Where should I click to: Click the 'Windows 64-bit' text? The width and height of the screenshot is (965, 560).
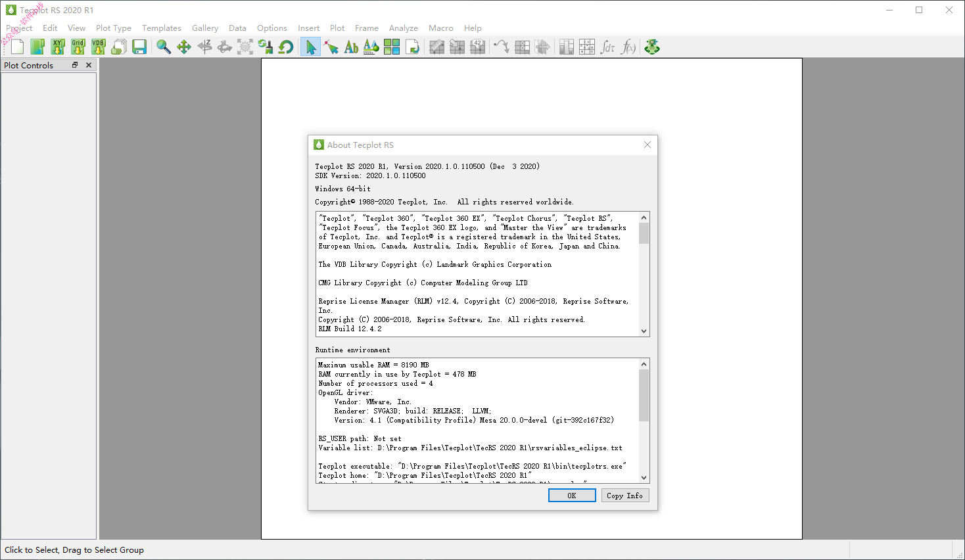342,189
